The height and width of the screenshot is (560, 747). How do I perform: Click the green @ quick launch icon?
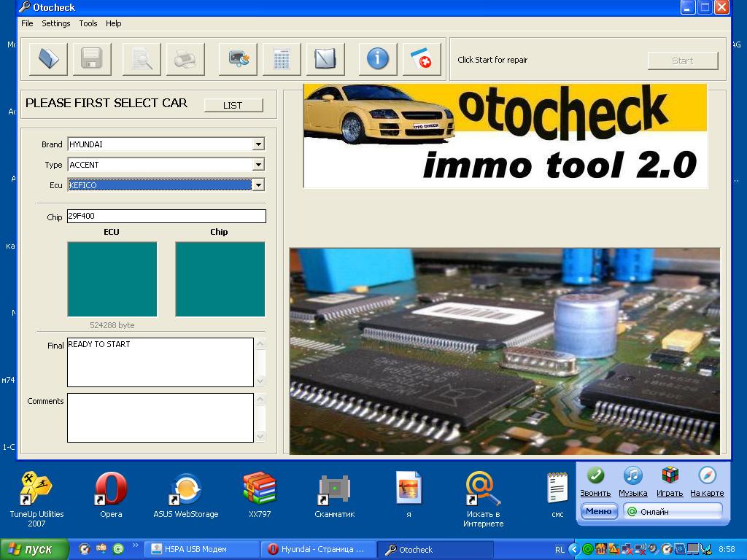pos(118,549)
